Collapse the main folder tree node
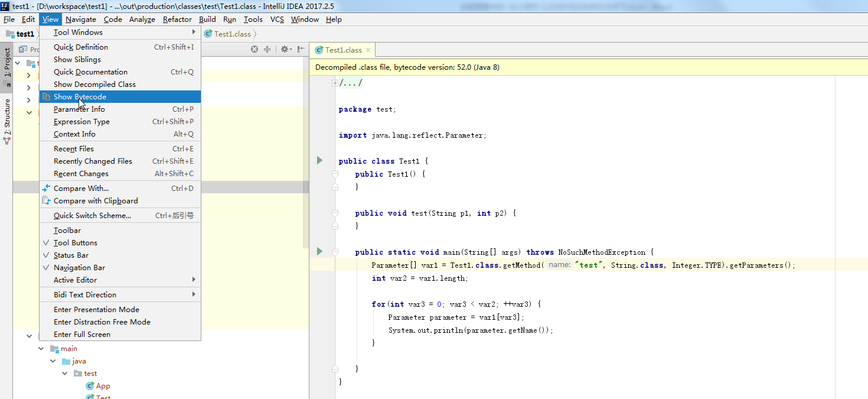Image resolution: width=868 pixels, height=399 pixels. point(41,349)
